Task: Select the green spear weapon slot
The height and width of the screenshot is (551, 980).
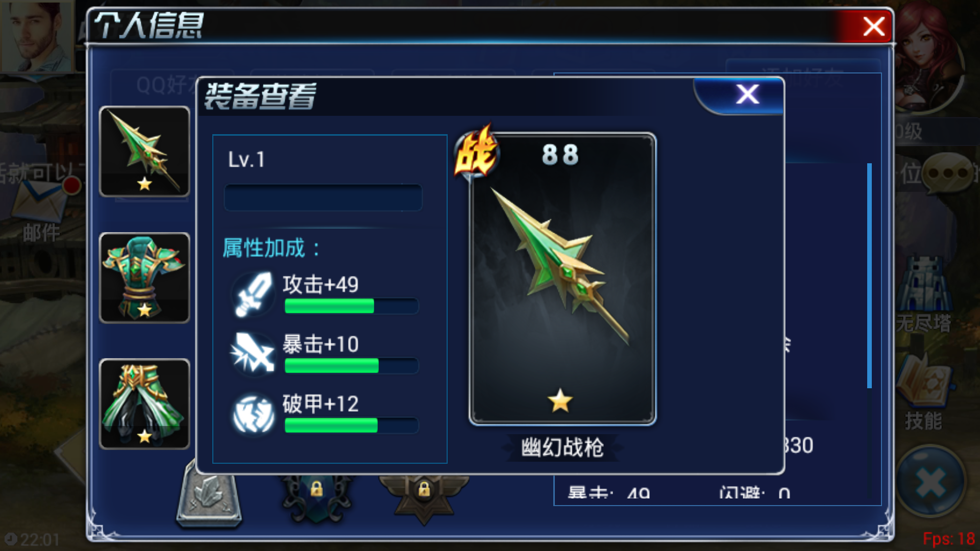Action: point(144,152)
